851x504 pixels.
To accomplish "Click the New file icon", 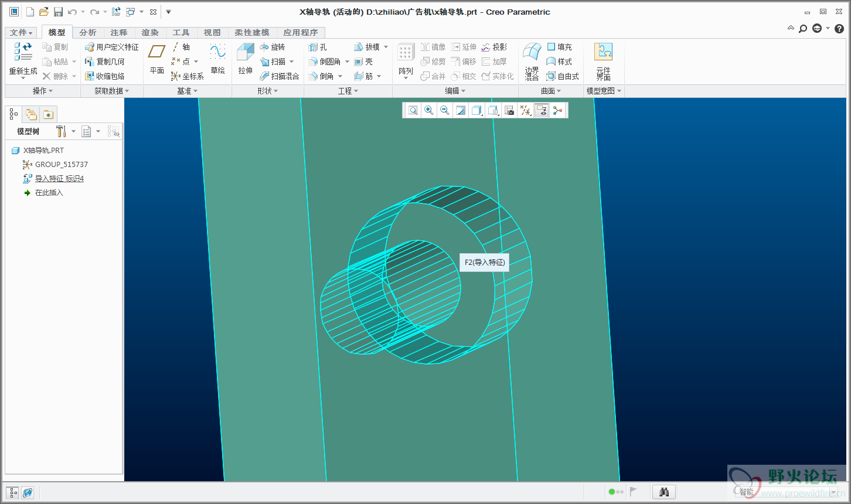I will [30, 12].
